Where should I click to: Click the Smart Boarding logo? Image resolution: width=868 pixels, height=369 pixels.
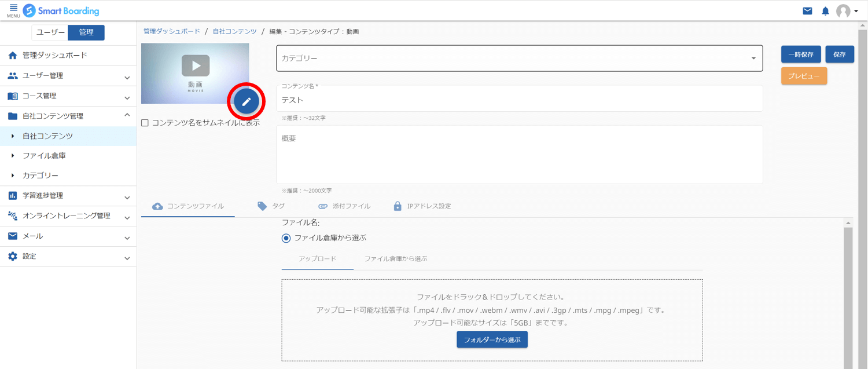(61, 11)
